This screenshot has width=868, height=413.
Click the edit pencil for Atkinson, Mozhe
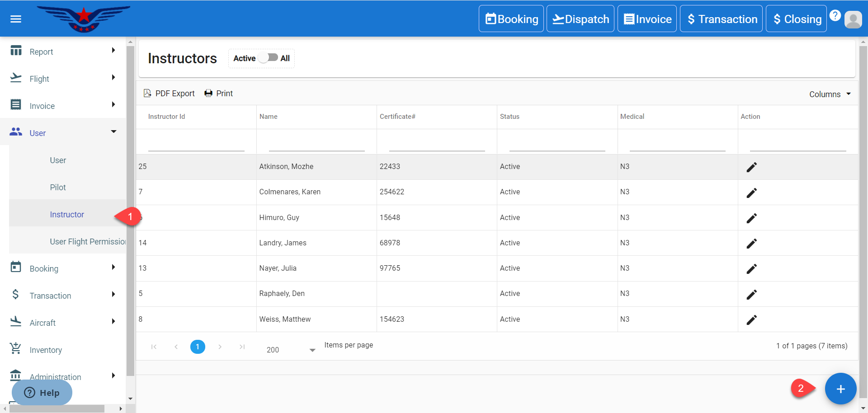(x=751, y=167)
